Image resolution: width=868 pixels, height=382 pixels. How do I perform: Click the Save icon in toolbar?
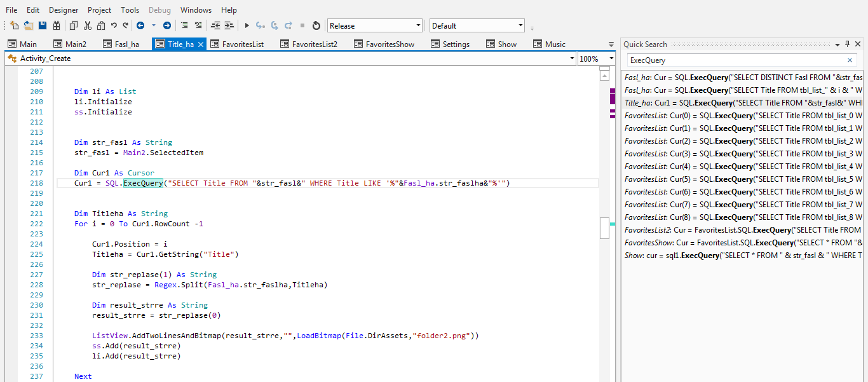43,26
